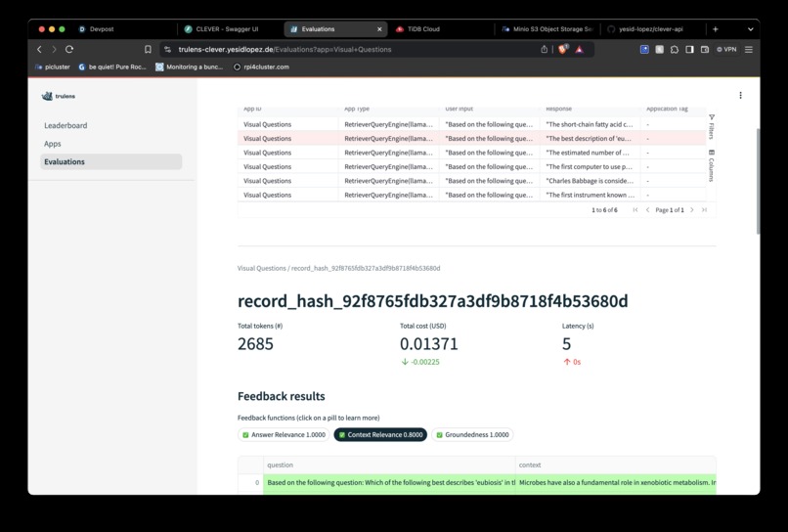This screenshot has width=788, height=532.
Task: Select row with best description of eubiosis response
Action: (x=472, y=138)
